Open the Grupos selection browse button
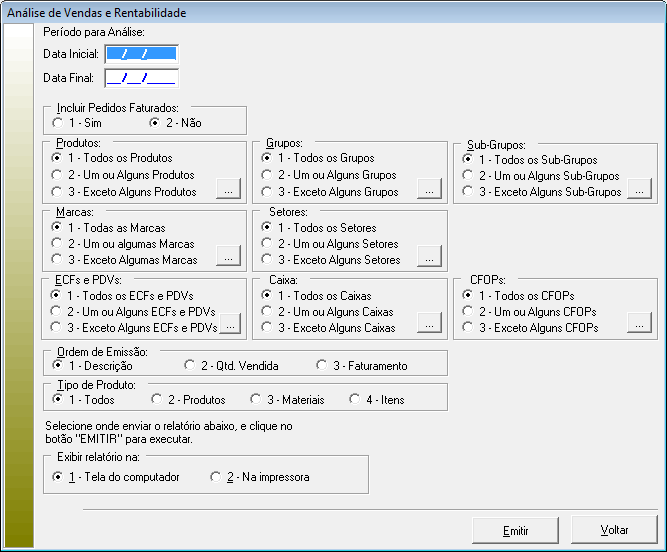 [x=429, y=190]
